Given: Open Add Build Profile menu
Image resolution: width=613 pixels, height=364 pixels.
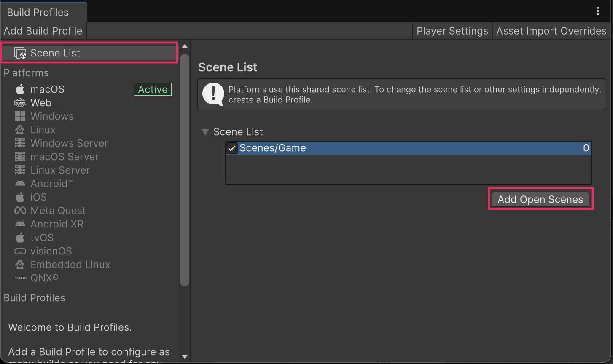Looking at the screenshot, I should click(x=43, y=31).
